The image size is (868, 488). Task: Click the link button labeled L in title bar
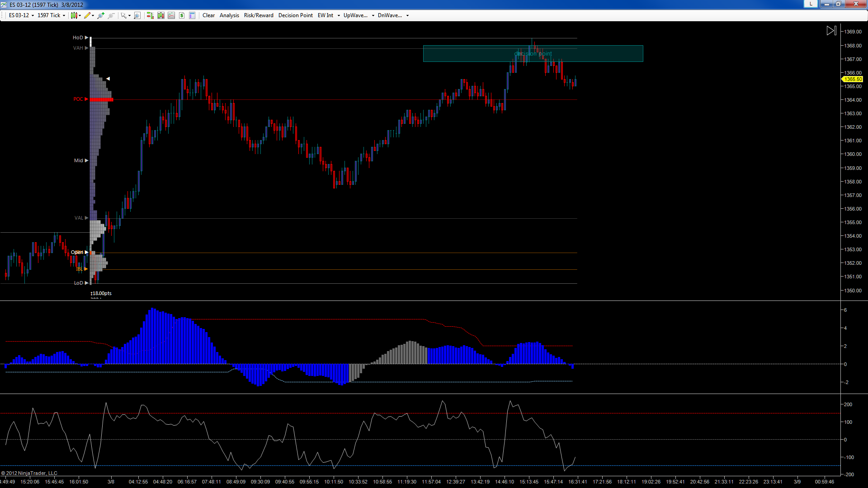point(811,4)
